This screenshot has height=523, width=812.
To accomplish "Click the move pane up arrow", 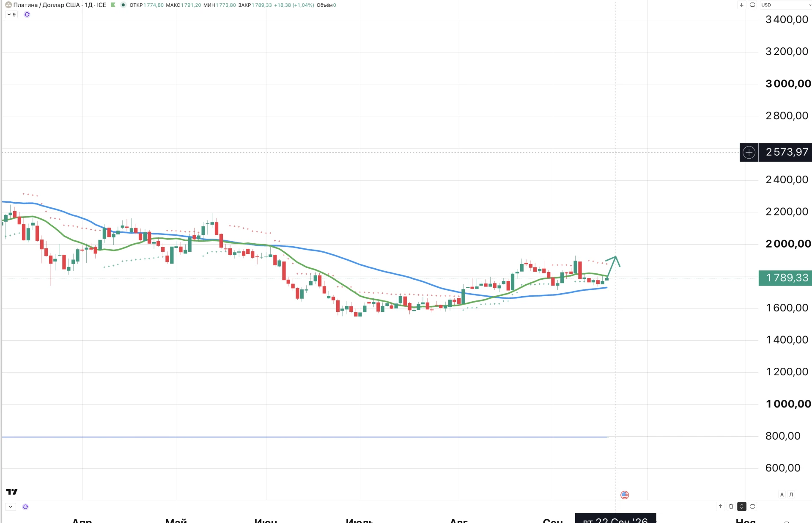I will point(721,506).
